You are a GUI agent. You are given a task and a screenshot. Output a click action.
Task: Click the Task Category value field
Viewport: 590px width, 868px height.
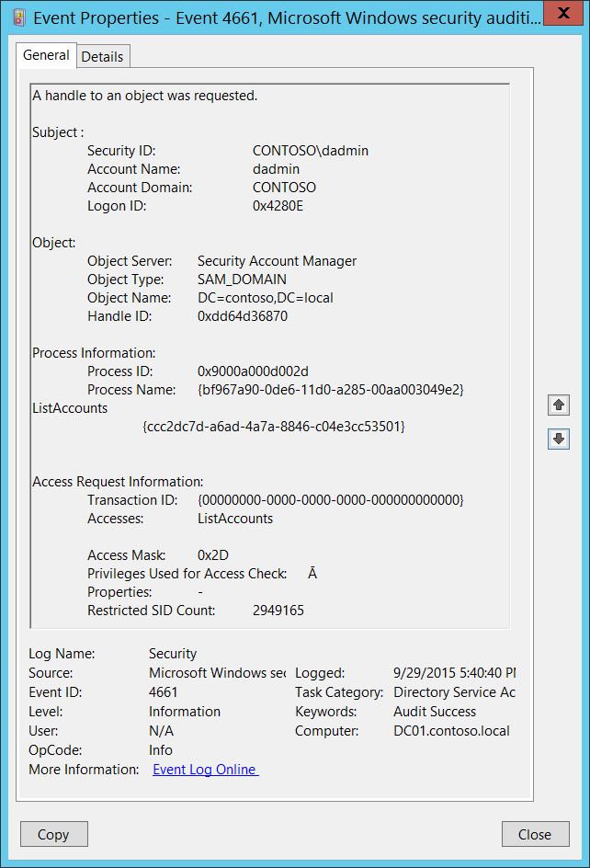pyautogui.click(x=454, y=692)
